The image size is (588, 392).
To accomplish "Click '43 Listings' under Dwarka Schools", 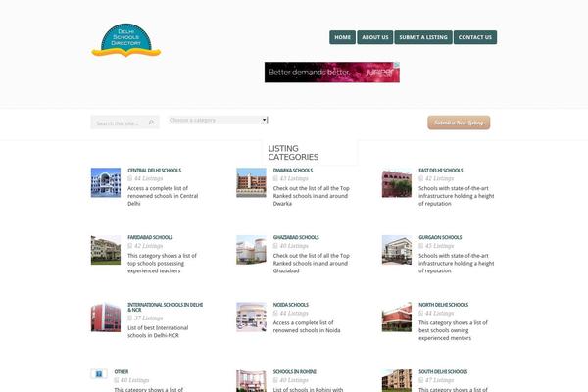I will click(x=294, y=178).
